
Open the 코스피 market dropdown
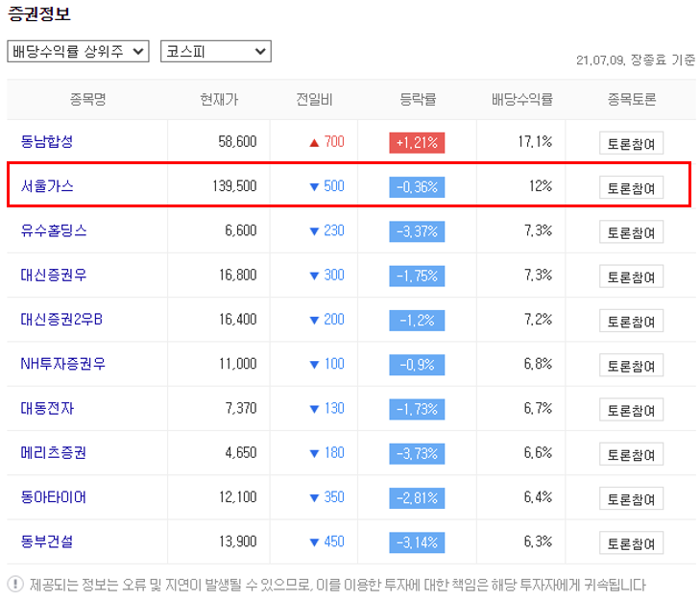216,51
